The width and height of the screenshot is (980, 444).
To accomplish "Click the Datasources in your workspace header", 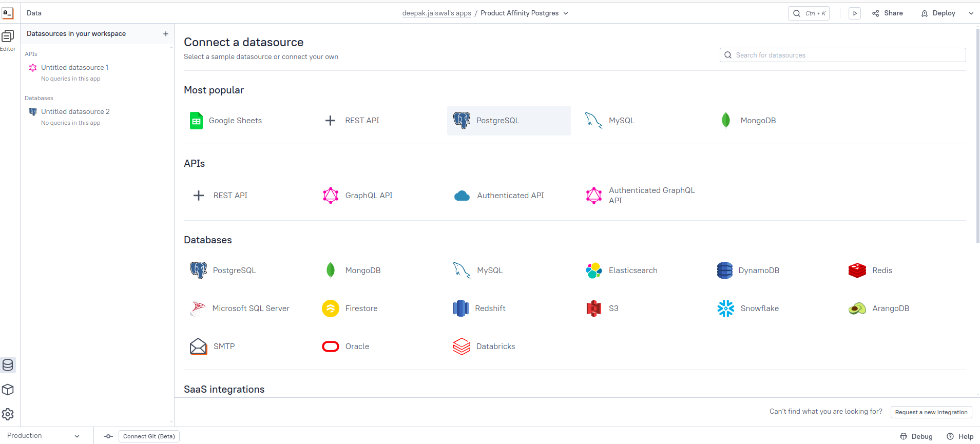I will click(x=76, y=34).
